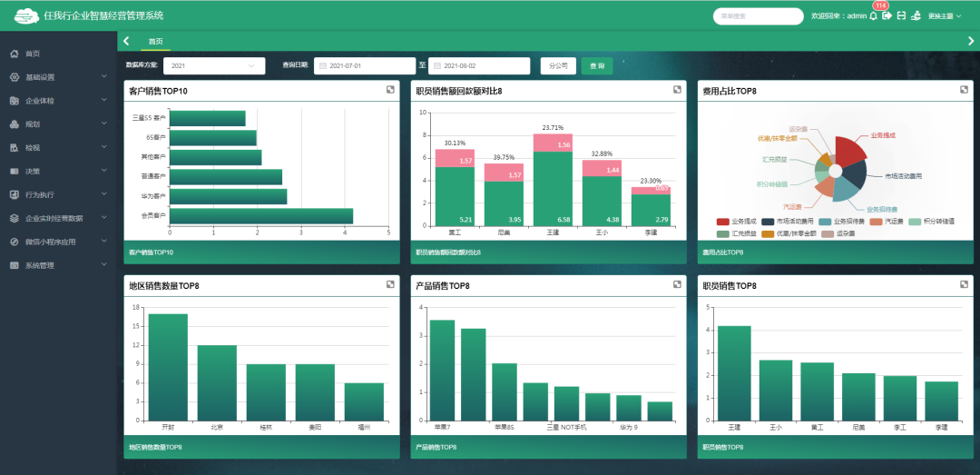The width and height of the screenshot is (980, 475).
Task: Click the fullscreen icon on 职员销售额回款额对比8
Action: 677,89
